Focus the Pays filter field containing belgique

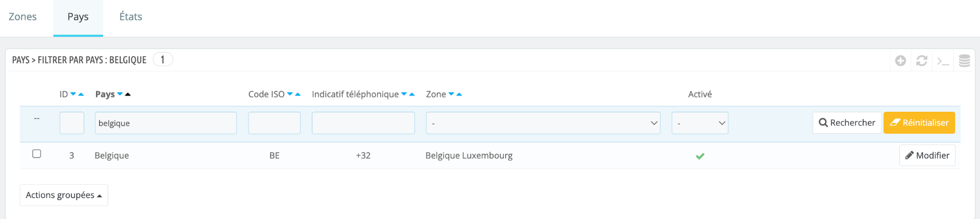[x=165, y=123]
